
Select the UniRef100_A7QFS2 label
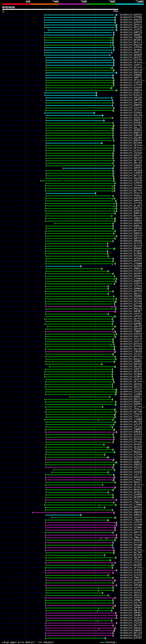point(131,65)
